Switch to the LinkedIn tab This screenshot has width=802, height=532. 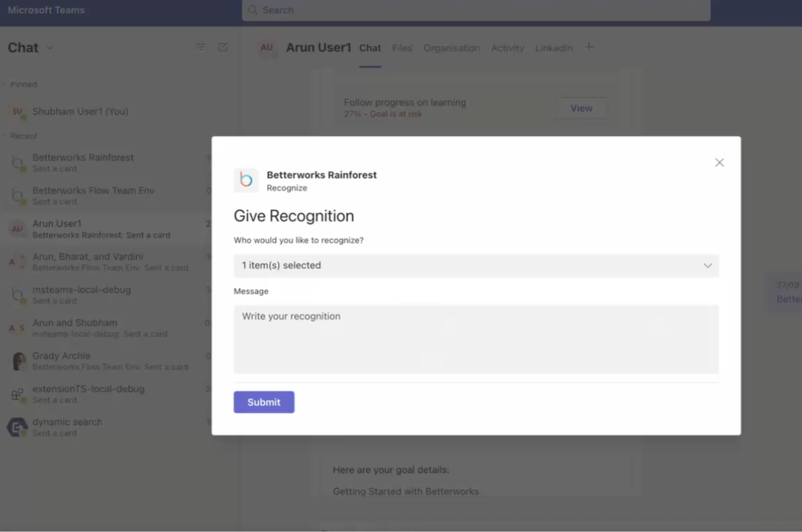pos(554,48)
